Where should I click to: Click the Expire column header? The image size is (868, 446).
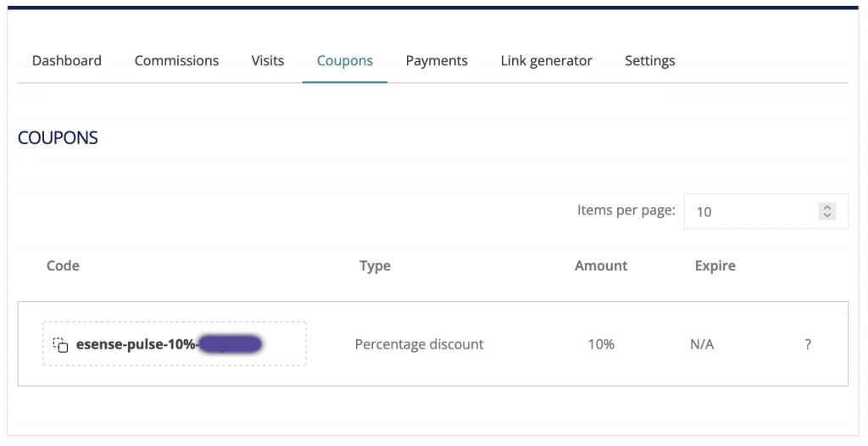715,265
